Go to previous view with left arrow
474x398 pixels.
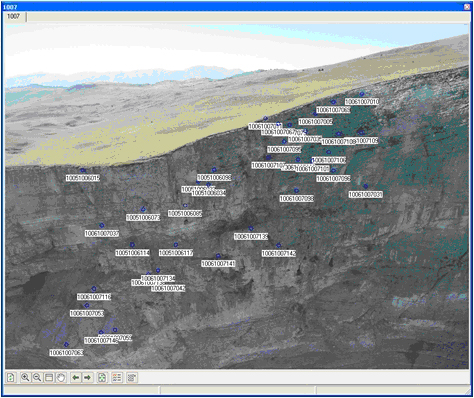pyautogui.click(x=76, y=378)
